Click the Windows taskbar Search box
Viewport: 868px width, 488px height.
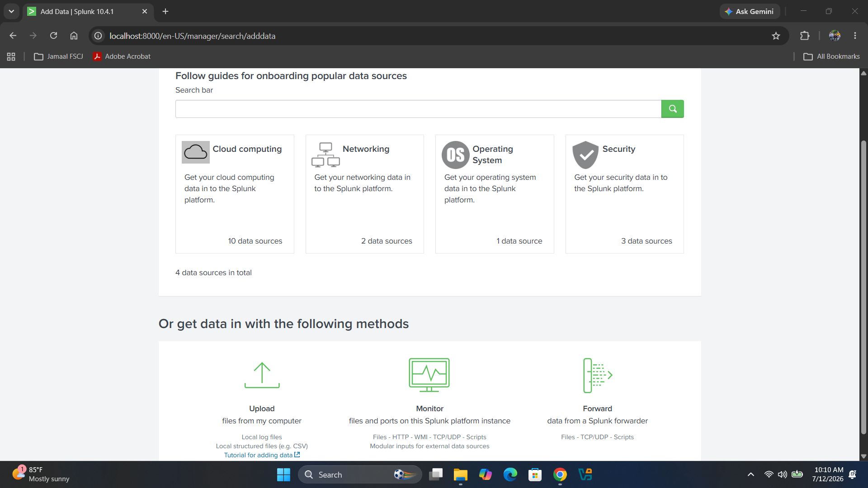point(360,474)
